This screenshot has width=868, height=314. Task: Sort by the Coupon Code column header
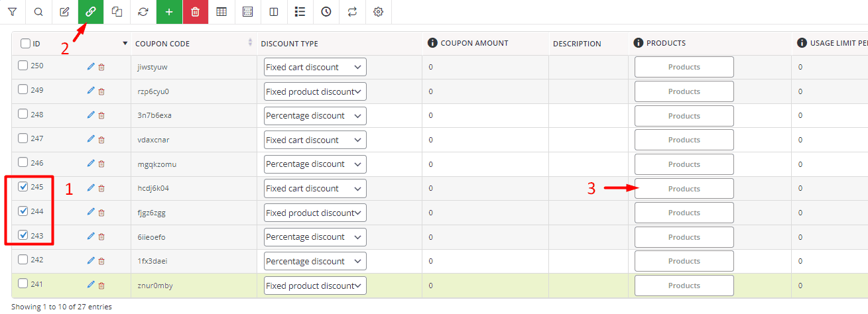coord(162,44)
